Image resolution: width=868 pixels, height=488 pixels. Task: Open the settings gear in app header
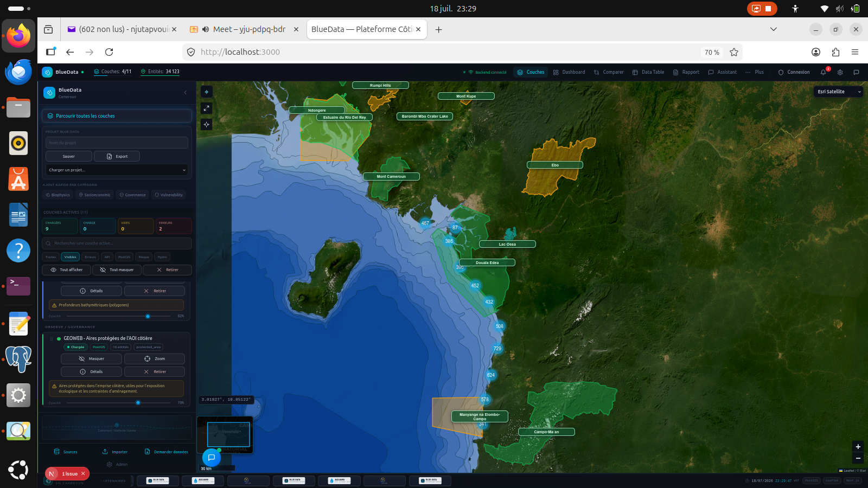pyautogui.click(x=840, y=72)
